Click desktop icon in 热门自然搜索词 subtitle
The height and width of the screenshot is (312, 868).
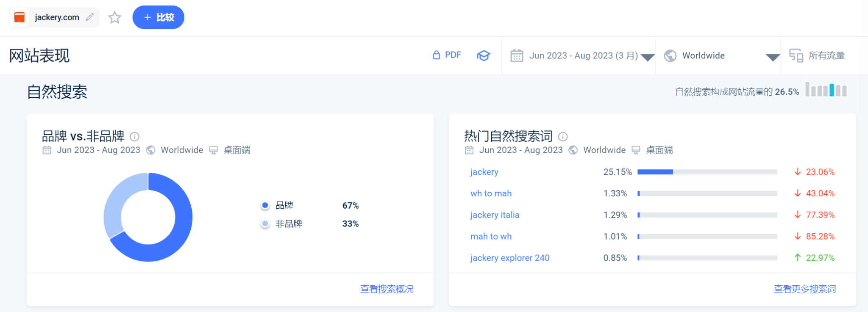636,150
